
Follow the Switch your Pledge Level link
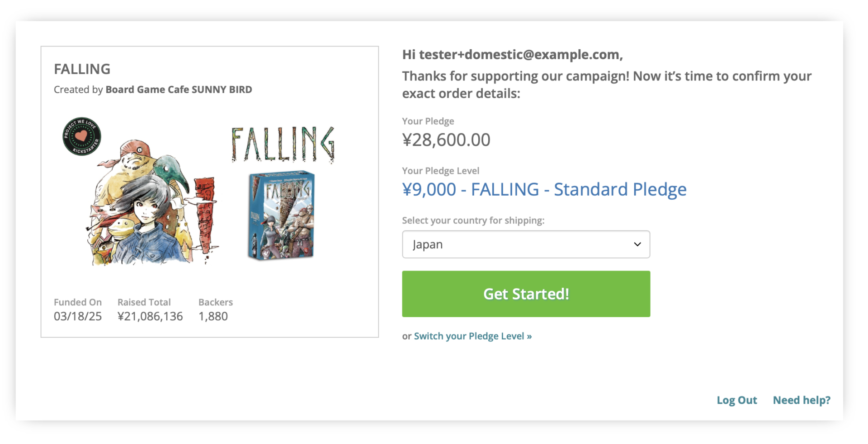tap(472, 336)
